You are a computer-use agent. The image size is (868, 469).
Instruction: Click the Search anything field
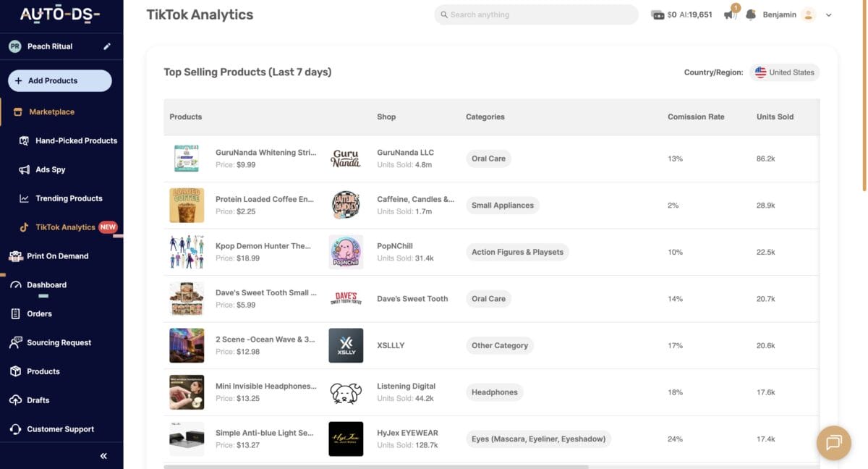tap(535, 14)
